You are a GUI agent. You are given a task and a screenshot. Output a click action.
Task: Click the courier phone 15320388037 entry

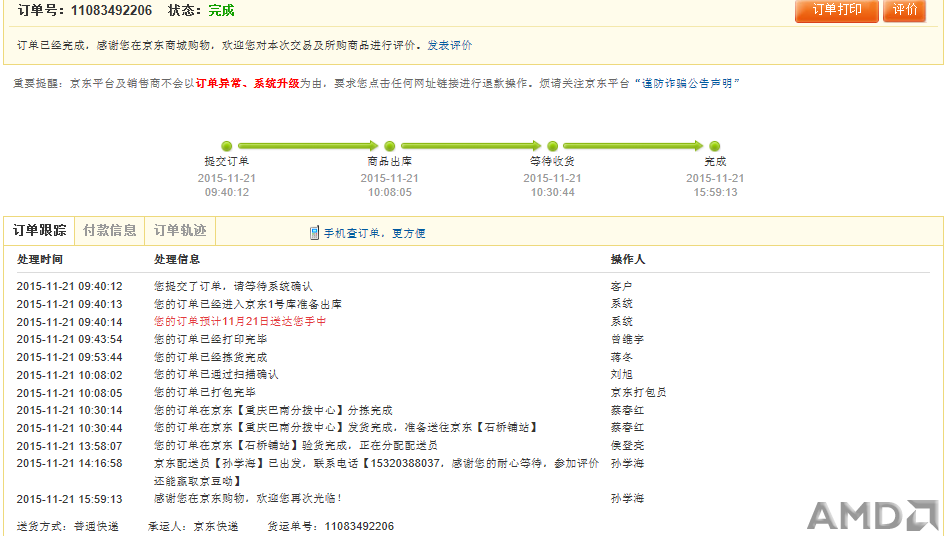376,472
